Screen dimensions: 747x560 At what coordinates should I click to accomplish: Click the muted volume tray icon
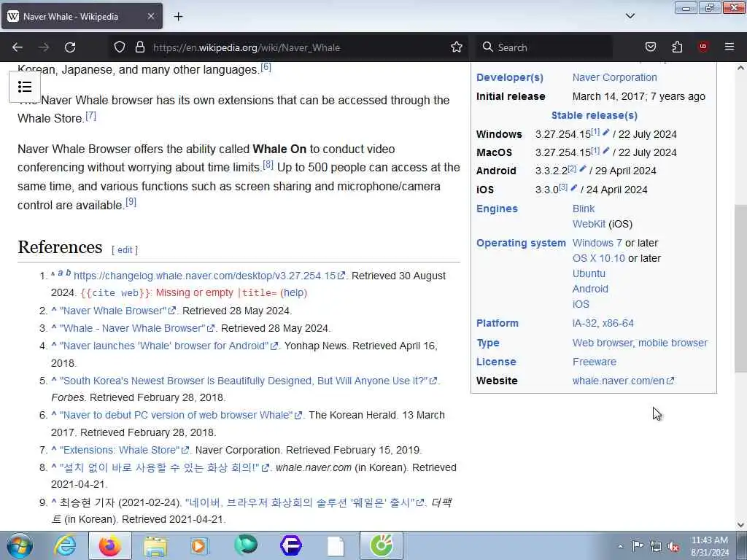click(x=673, y=547)
